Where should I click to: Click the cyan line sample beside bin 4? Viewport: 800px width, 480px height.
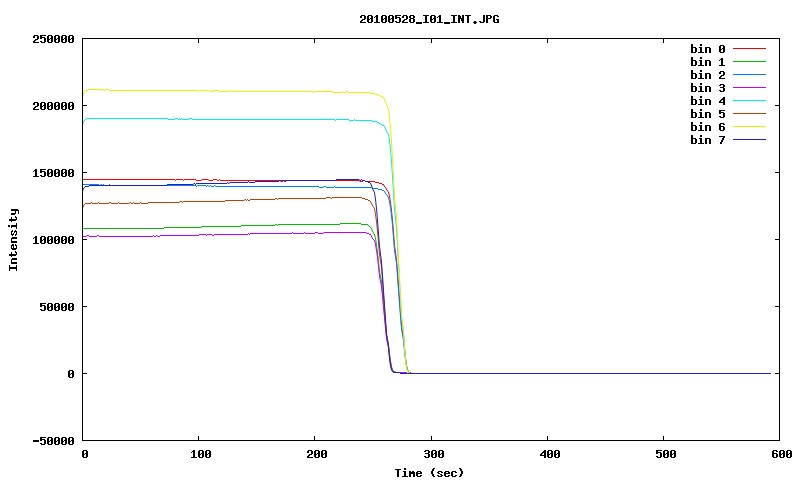pyautogui.click(x=749, y=101)
